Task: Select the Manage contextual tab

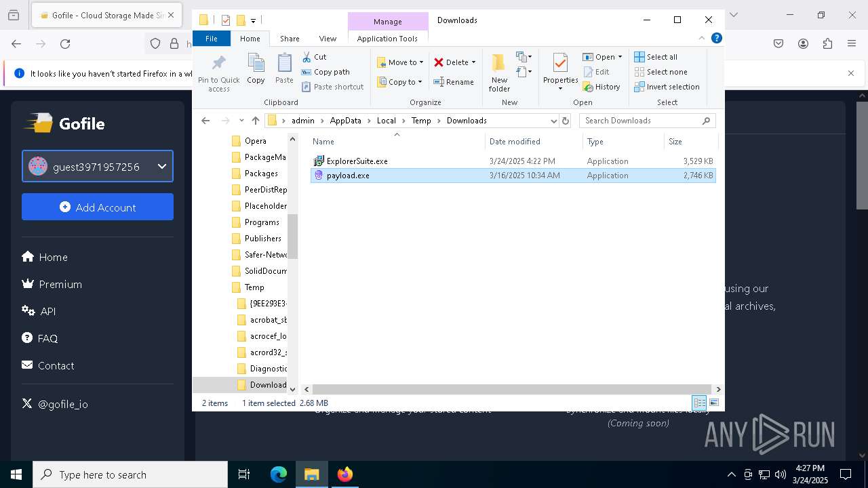Action: (388, 22)
